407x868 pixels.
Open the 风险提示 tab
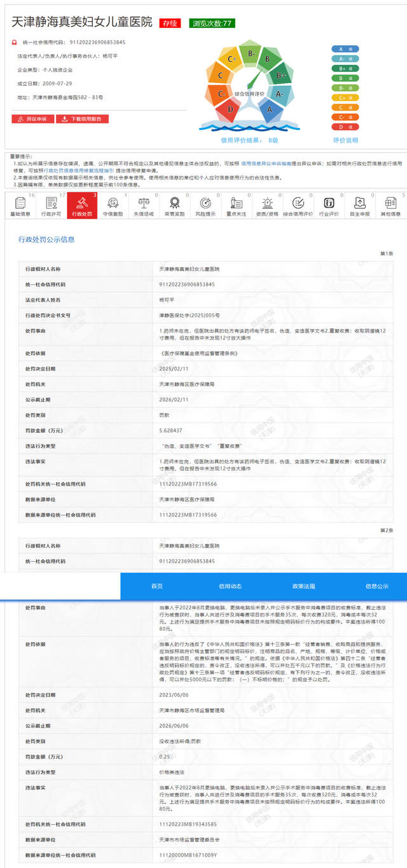(x=205, y=206)
